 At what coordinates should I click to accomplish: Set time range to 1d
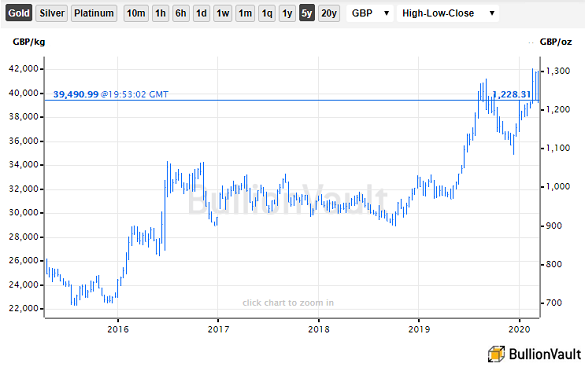pos(201,13)
